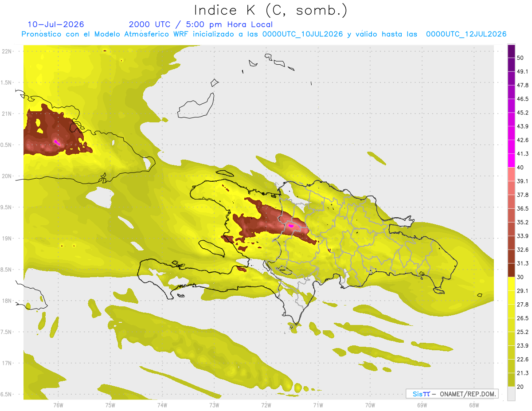Pick the salmon swatch between 39.1 and 40

(511, 174)
